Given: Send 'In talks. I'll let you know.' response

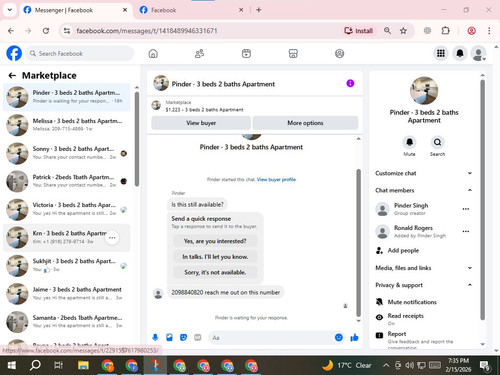Looking at the screenshot, I should click(x=215, y=257).
